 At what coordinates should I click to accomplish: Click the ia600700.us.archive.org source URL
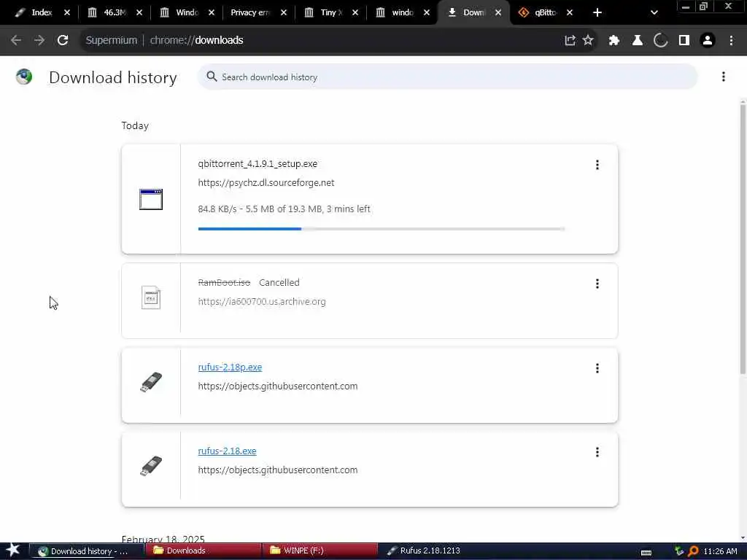[x=262, y=301]
